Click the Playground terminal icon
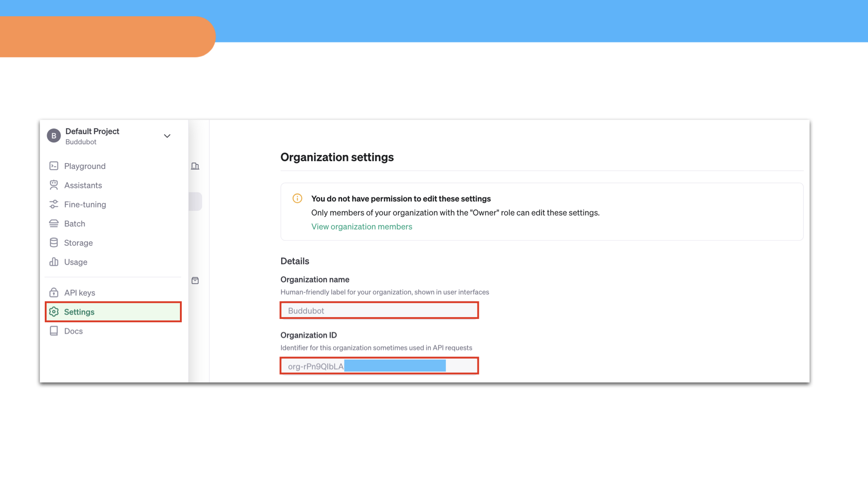The height and width of the screenshot is (488, 868). click(54, 166)
